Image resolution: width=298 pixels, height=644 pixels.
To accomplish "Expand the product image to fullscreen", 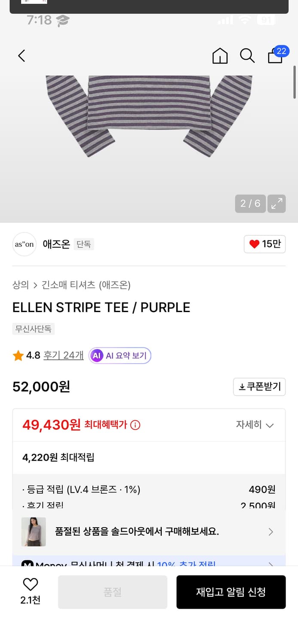I will tap(276, 204).
